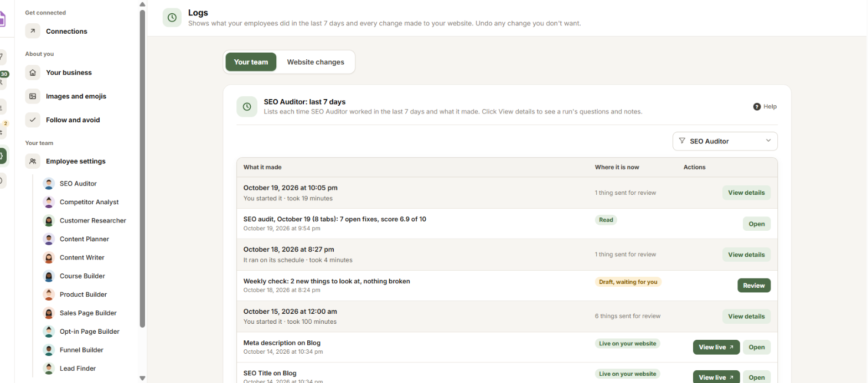Select Lead Finder employee

tap(77, 368)
